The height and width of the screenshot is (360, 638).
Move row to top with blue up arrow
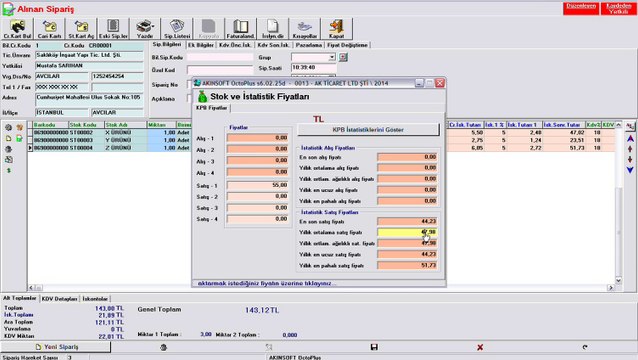coord(630,139)
